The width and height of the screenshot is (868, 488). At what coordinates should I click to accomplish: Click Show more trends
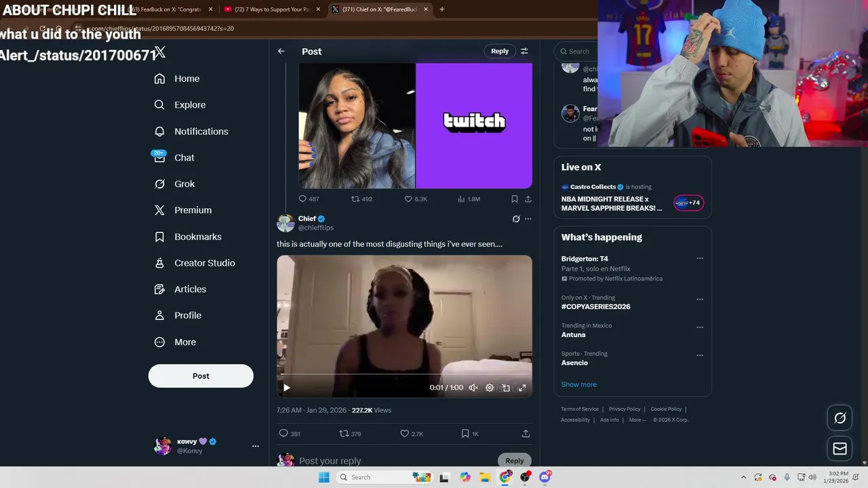click(579, 384)
